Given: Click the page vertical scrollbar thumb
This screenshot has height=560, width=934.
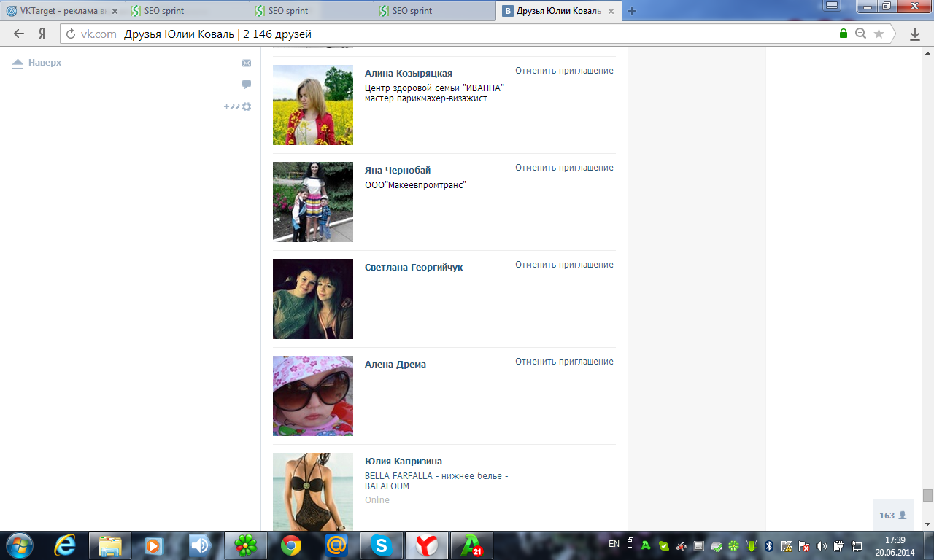Looking at the screenshot, I should coord(927,495).
